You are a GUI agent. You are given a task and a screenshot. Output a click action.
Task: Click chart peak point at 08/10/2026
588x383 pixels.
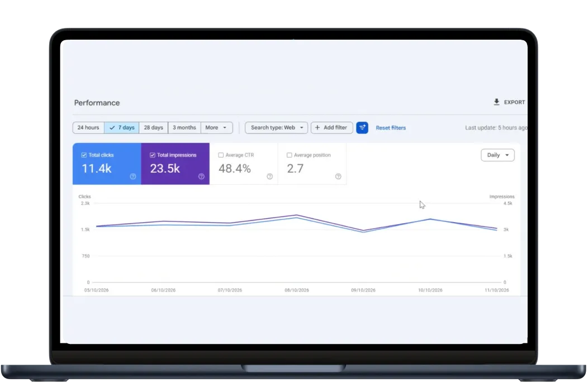297,216
